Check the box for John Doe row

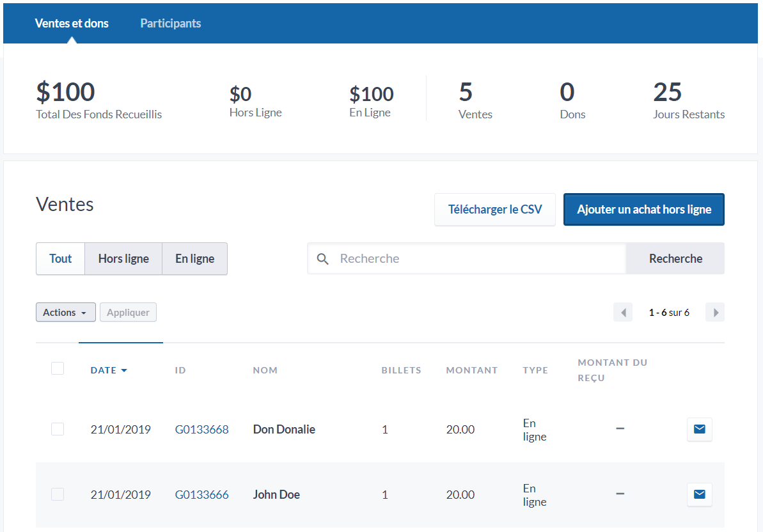pyautogui.click(x=58, y=494)
